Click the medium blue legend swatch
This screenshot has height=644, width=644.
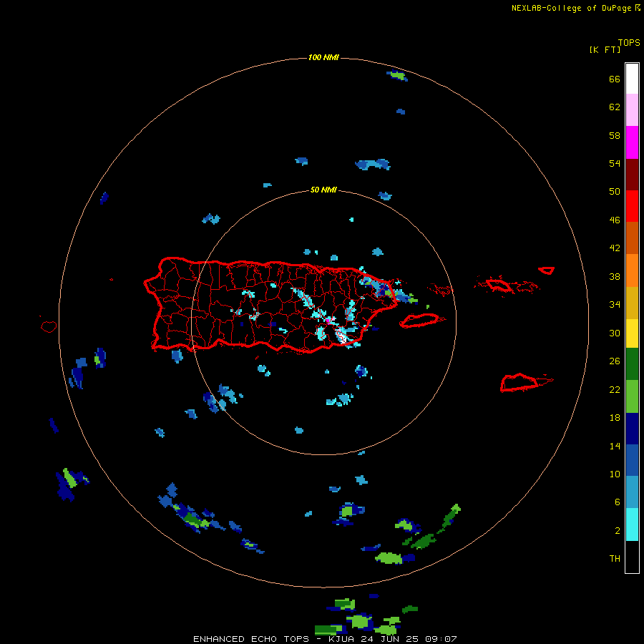click(632, 460)
